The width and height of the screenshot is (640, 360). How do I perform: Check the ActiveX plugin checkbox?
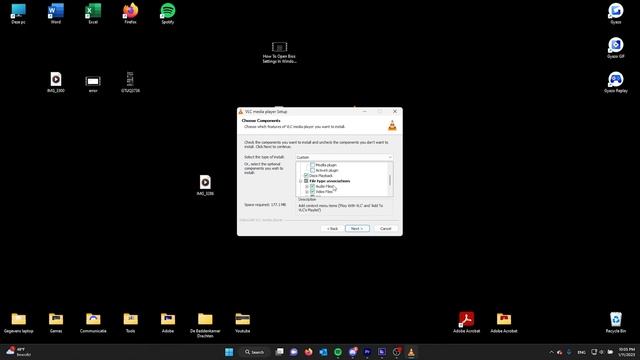click(313, 170)
